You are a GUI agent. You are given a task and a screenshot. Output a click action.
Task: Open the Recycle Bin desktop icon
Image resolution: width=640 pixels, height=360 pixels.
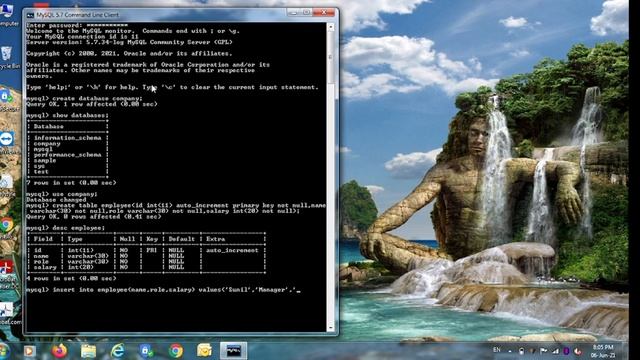pos(7,57)
